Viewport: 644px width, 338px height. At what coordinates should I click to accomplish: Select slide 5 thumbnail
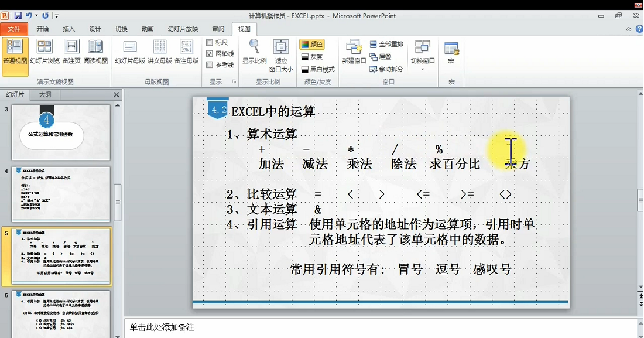click(x=61, y=256)
